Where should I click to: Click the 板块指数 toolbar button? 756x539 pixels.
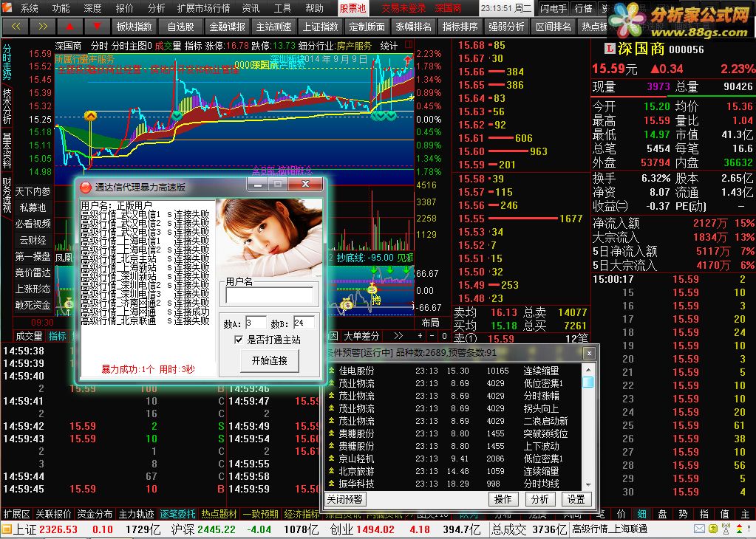tap(134, 27)
